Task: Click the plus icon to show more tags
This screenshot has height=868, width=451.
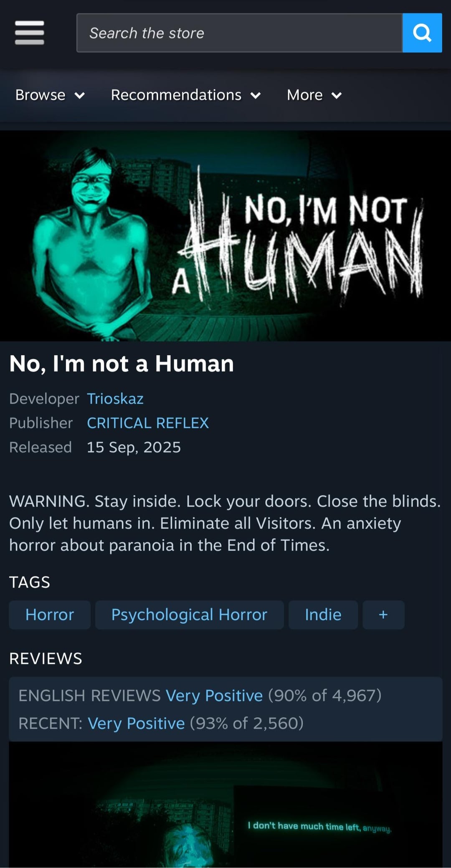Action: [383, 615]
